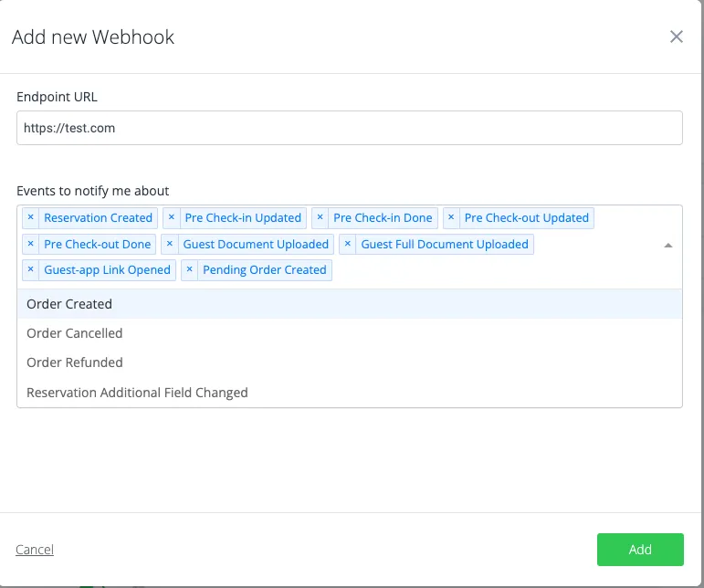The width and height of the screenshot is (704, 588).
Task: Click the Pending Order Created tag label
Action: [x=265, y=269]
